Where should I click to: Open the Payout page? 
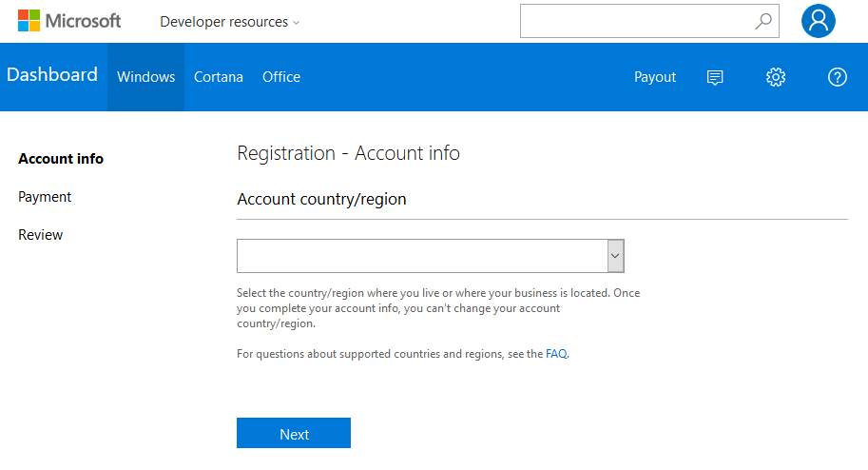[655, 77]
